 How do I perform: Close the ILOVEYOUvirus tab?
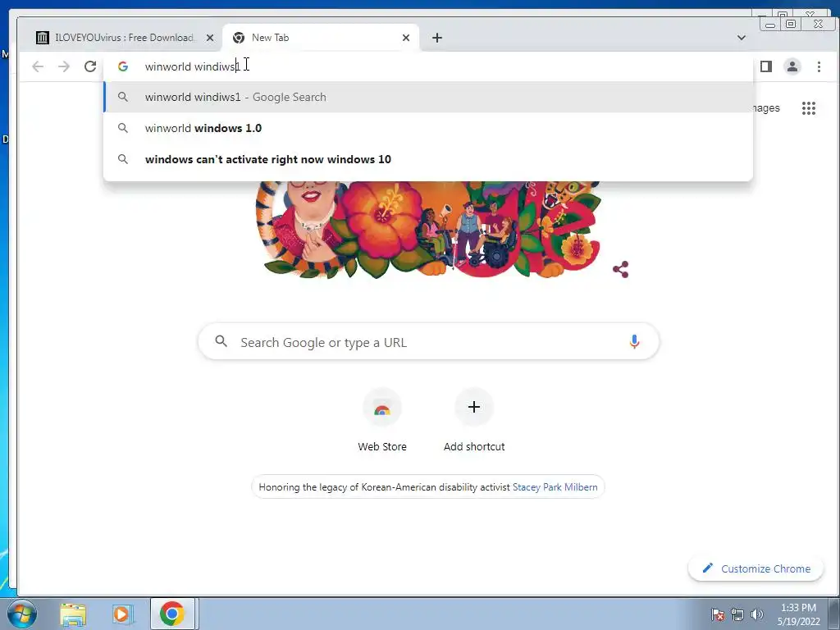click(210, 38)
